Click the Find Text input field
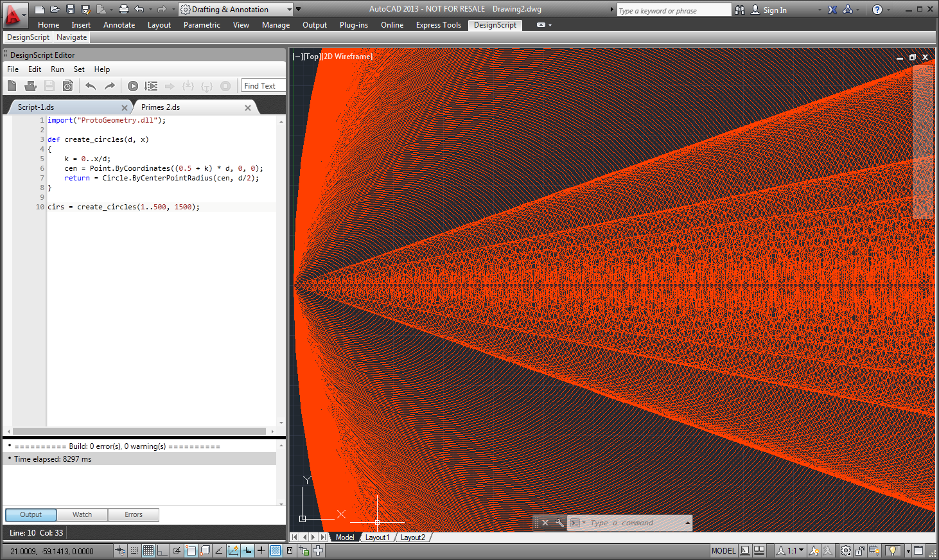Image resolution: width=939 pixels, height=560 pixels. [263, 86]
